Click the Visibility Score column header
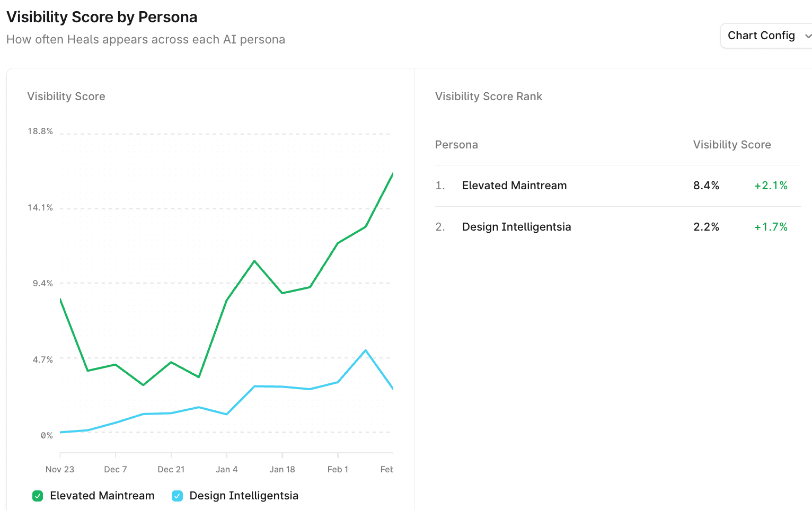This screenshot has width=812, height=510. 732,144
